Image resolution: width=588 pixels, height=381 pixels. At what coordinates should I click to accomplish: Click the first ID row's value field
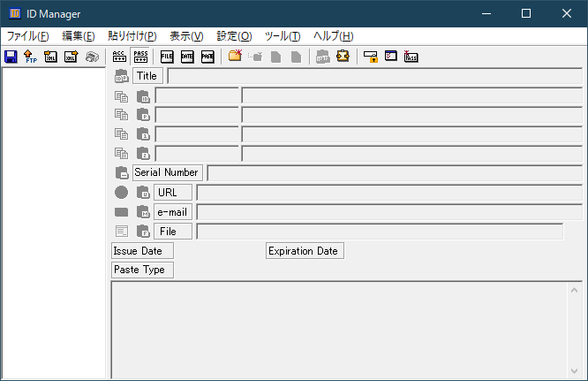pos(411,95)
